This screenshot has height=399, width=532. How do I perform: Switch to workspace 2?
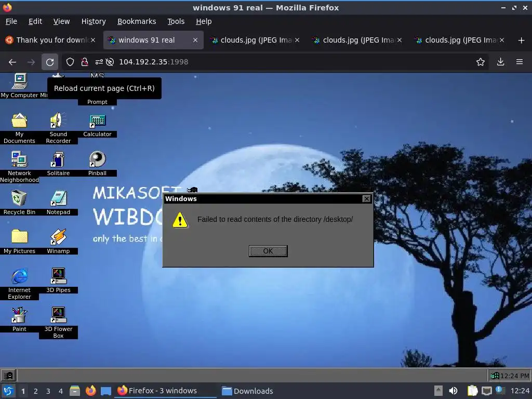[36, 391]
